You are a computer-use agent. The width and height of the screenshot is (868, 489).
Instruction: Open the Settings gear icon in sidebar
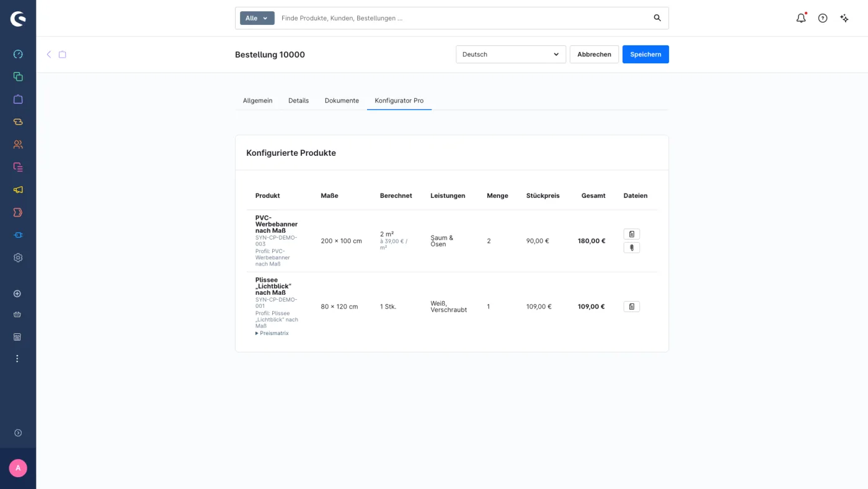pyautogui.click(x=18, y=258)
